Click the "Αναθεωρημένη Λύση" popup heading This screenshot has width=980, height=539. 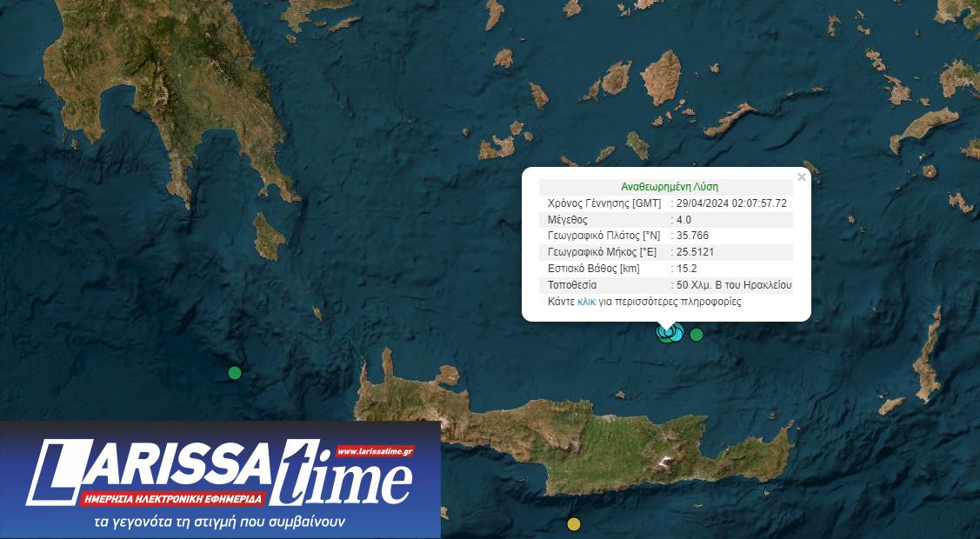pos(670,186)
